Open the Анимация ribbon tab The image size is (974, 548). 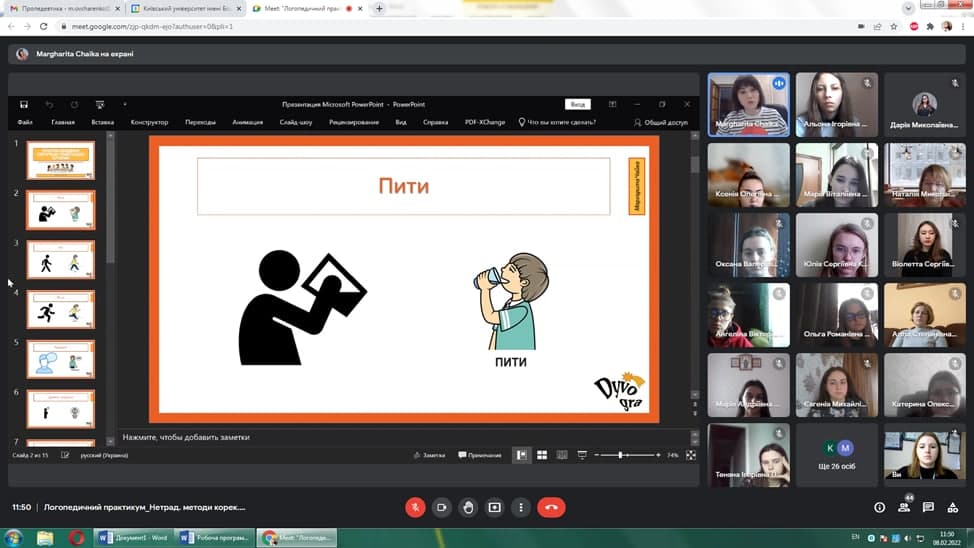point(247,122)
